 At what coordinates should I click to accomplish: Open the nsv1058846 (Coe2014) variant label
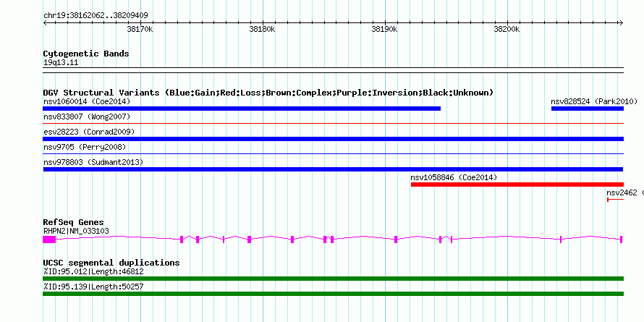click(x=454, y=178)
